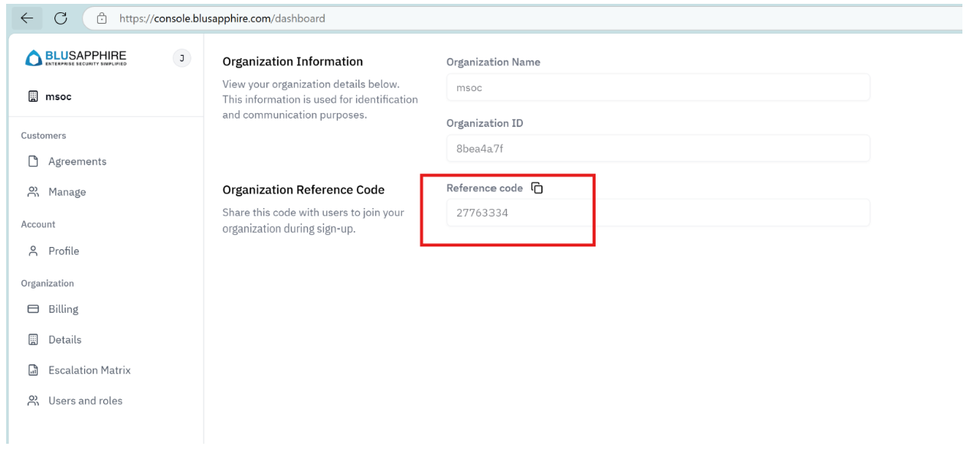Image resolution: width=980 pixels, height=456 pixels.
Task: Click the browser back arrow
Action: [27, 18]
